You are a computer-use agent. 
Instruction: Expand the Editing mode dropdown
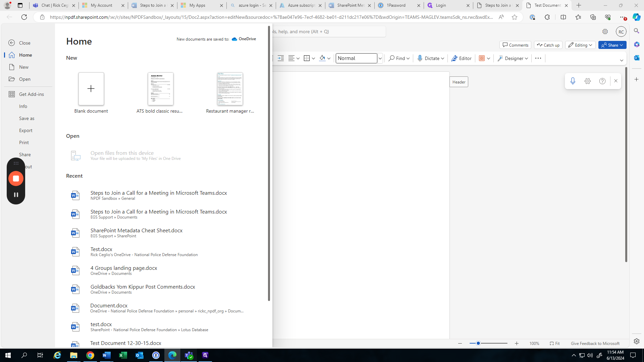point(580,45)
